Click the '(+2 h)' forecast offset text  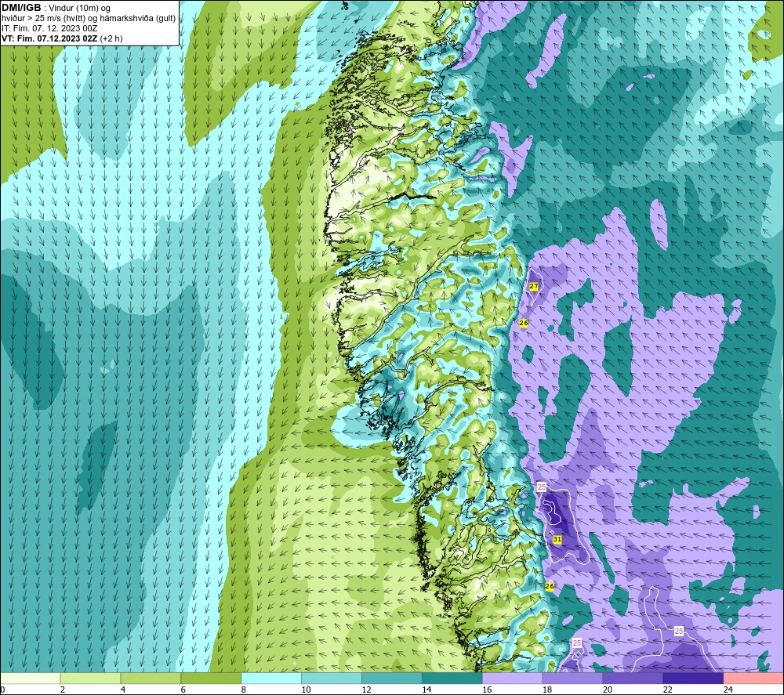click(x=111, y=38)
